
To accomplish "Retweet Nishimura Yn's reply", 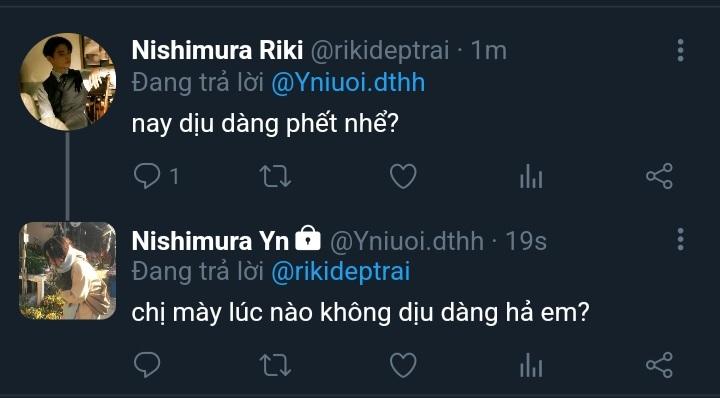I will 275,365.
